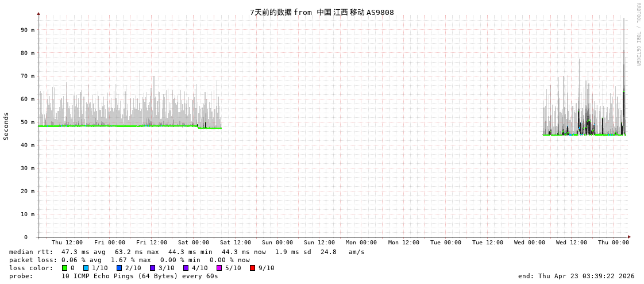The image size is (644, 284).
Task: Click the Wed 12:00 x-axis label
Action: point(572,243)
